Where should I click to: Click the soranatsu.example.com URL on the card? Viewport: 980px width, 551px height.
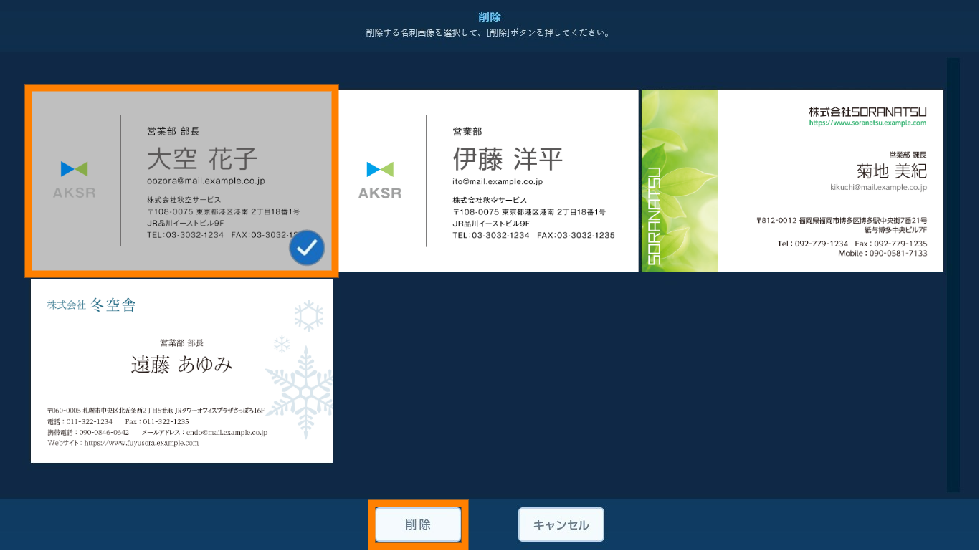click(x=867, y=123)
